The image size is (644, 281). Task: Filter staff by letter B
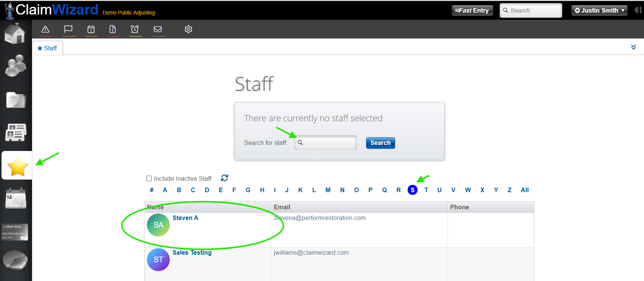[179, 190]
